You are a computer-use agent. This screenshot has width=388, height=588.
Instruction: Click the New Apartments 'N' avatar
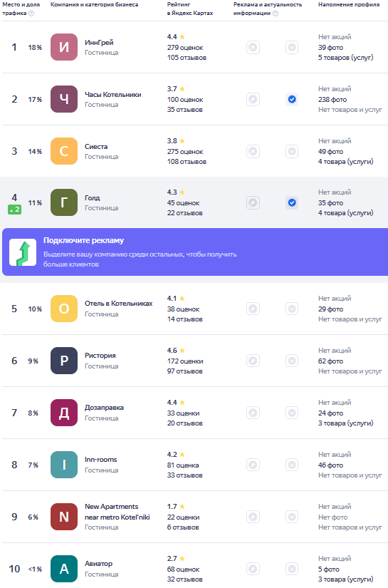64,517
